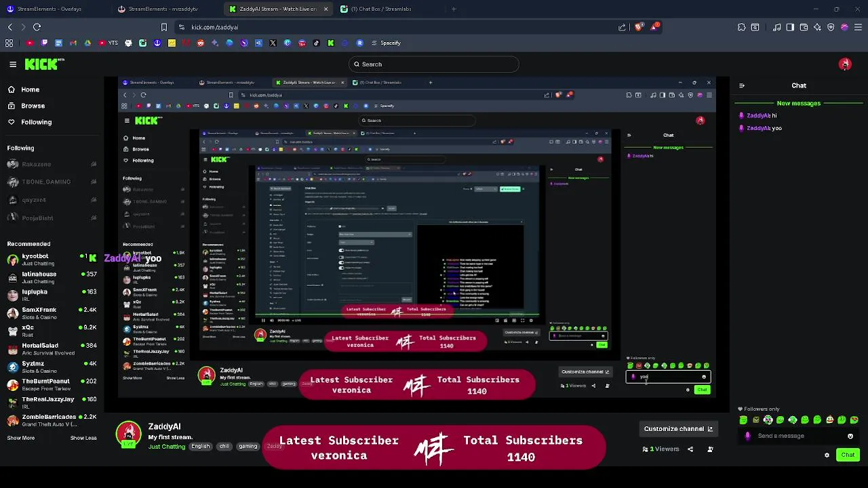
Task: Open the Leo AI sparkle icon
Action: click(x=817, y=27)
